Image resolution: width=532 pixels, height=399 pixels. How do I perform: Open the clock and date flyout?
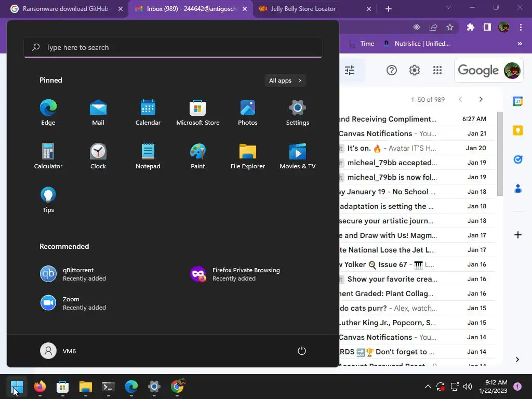click(493, 387)
